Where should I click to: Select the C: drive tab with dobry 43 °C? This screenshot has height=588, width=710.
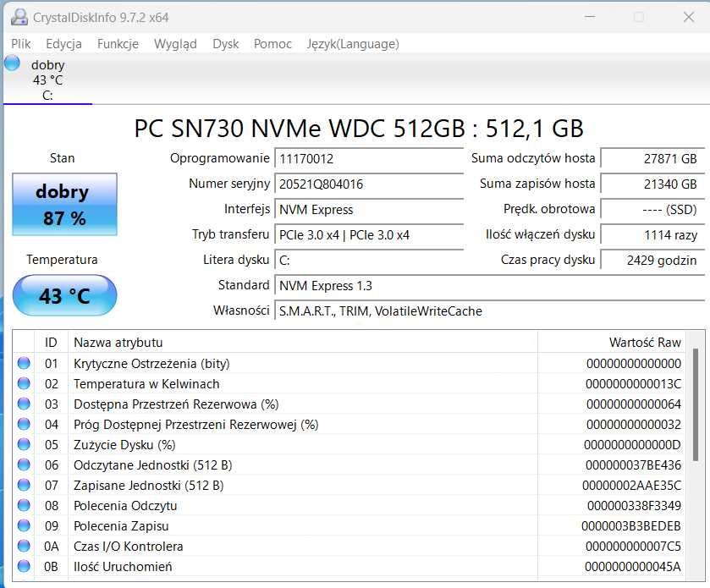tap(47, 80)
